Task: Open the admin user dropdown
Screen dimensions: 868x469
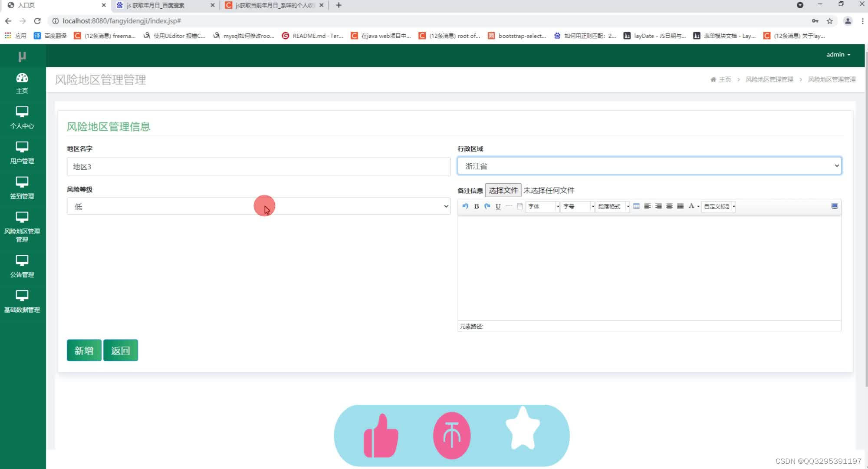Action: click(x=838, y=54)
